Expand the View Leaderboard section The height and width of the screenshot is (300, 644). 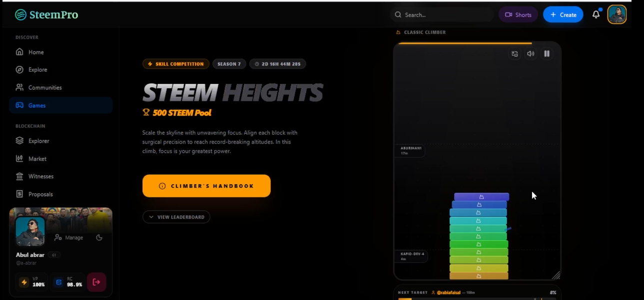click(x=176, y=217)
